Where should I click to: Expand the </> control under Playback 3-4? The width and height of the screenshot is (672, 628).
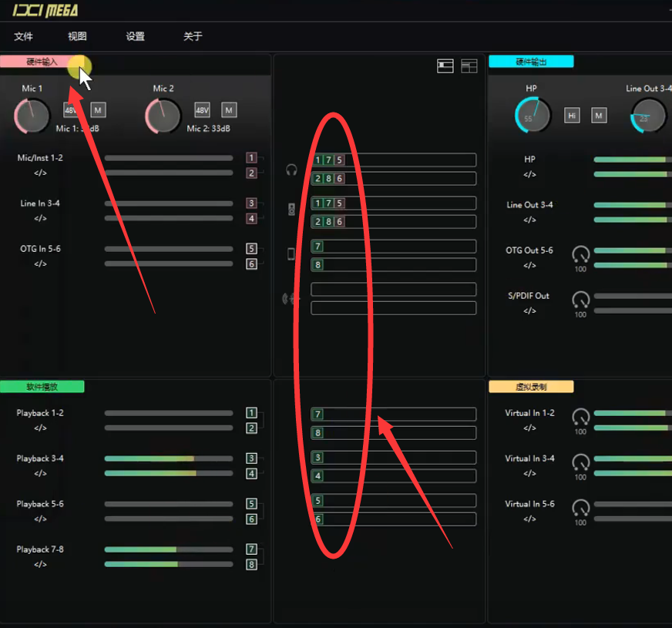[x=40, y=473]
